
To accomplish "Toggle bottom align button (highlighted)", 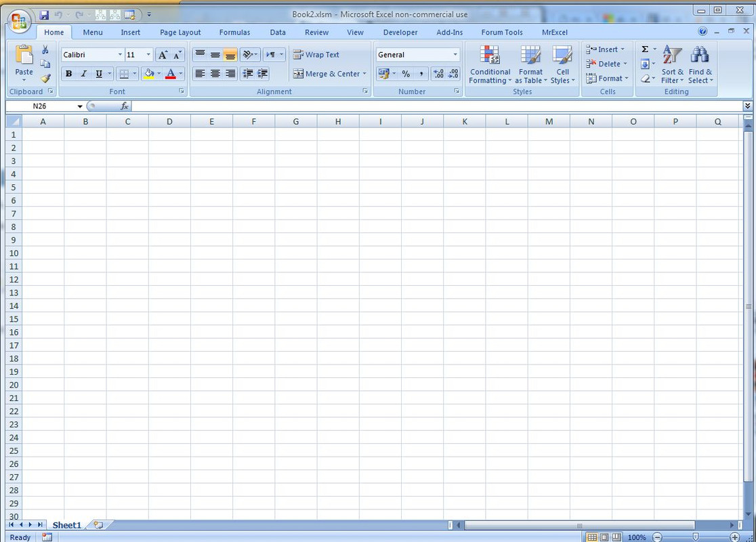I will (230, 54).
